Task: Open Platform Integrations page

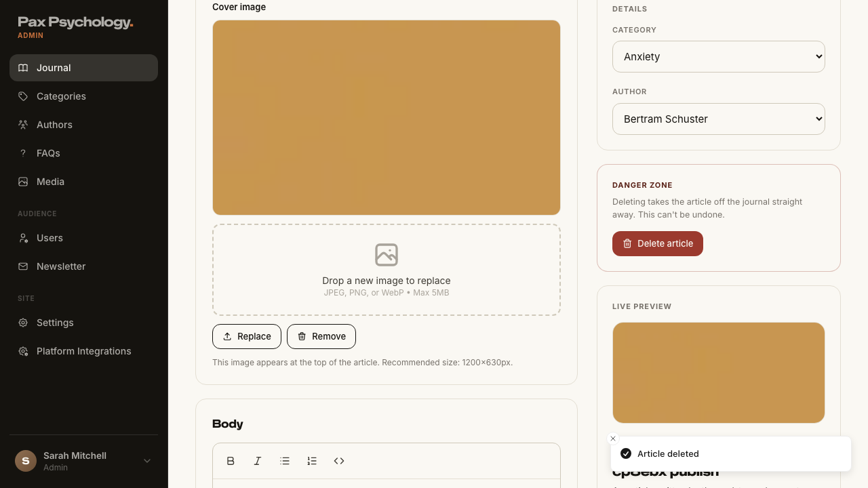Action: pyautogui.click(x=83, y=351)
